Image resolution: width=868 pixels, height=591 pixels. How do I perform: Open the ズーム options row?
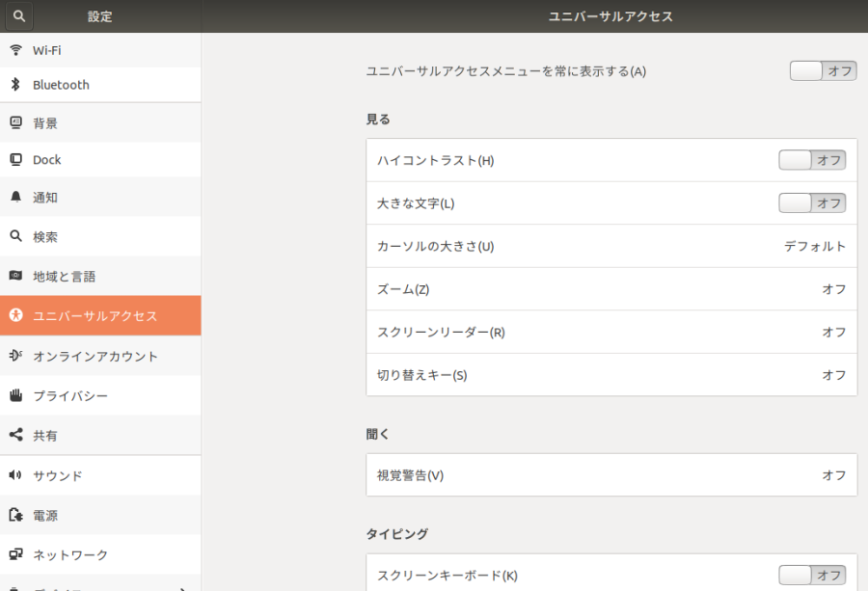click(x=611, y=289)
